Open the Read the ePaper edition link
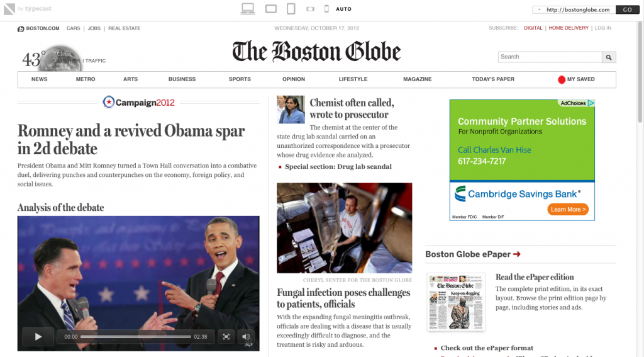The height and width of the screenshot is (357, 644). pyautogui.click(x=535, y=277)
